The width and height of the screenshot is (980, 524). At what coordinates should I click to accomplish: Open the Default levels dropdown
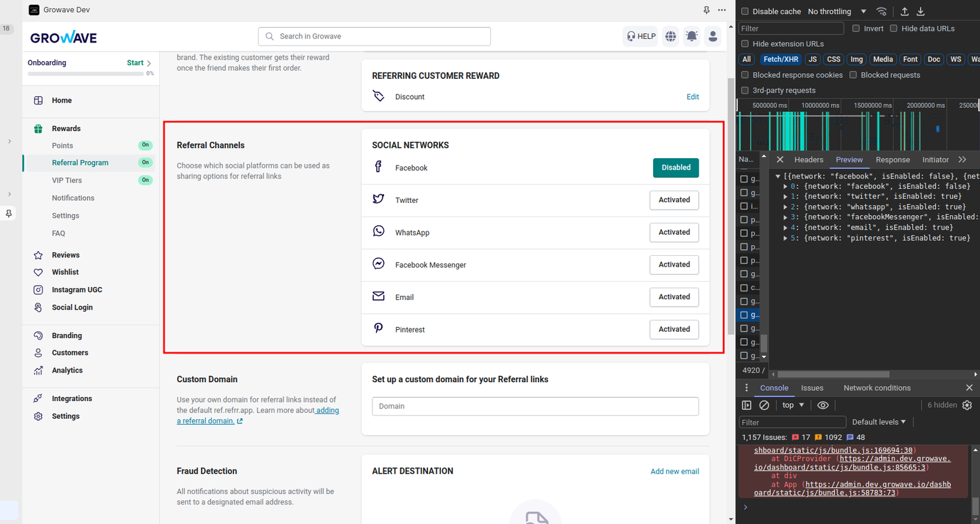coord(879,422)
